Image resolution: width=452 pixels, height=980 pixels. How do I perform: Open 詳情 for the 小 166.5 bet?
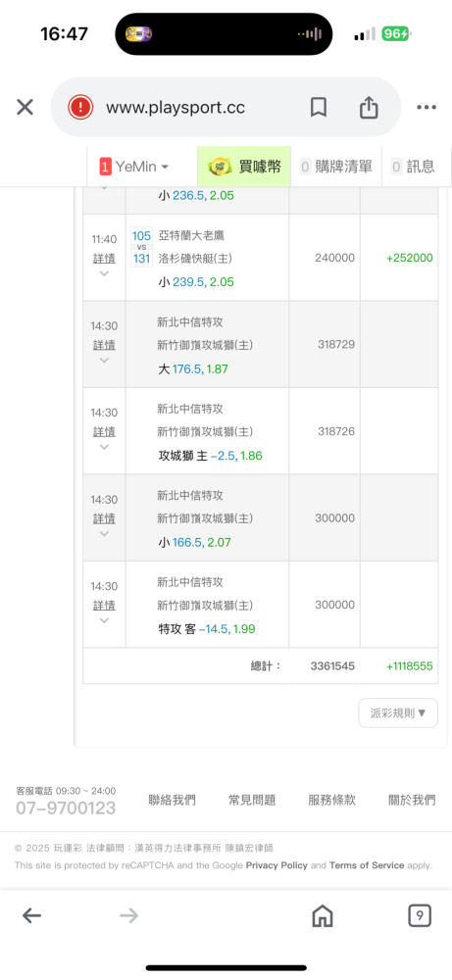pyautogui.click(x=104, y=518)
